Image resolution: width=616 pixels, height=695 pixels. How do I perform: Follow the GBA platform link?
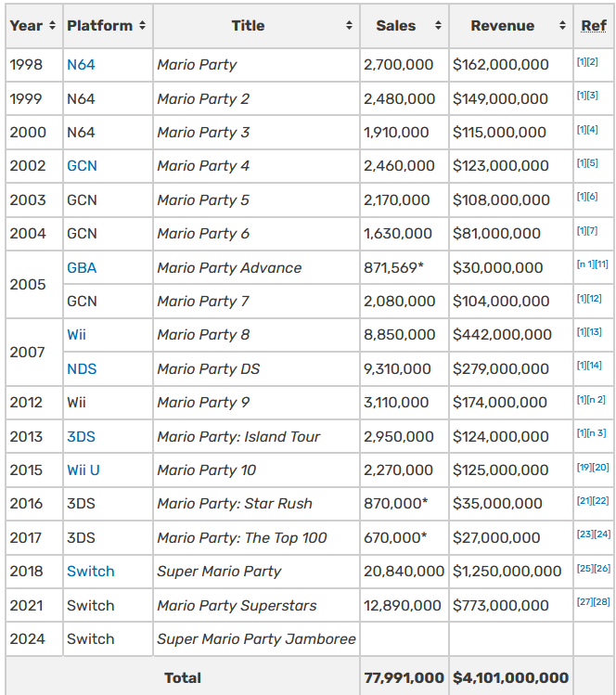[x=82, y=267]
